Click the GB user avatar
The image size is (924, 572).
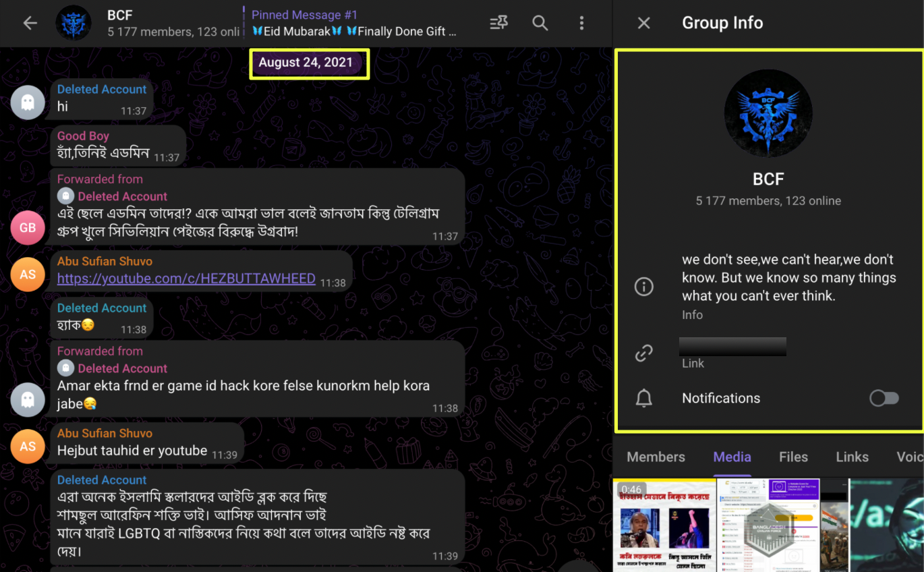tap(28, 228)
